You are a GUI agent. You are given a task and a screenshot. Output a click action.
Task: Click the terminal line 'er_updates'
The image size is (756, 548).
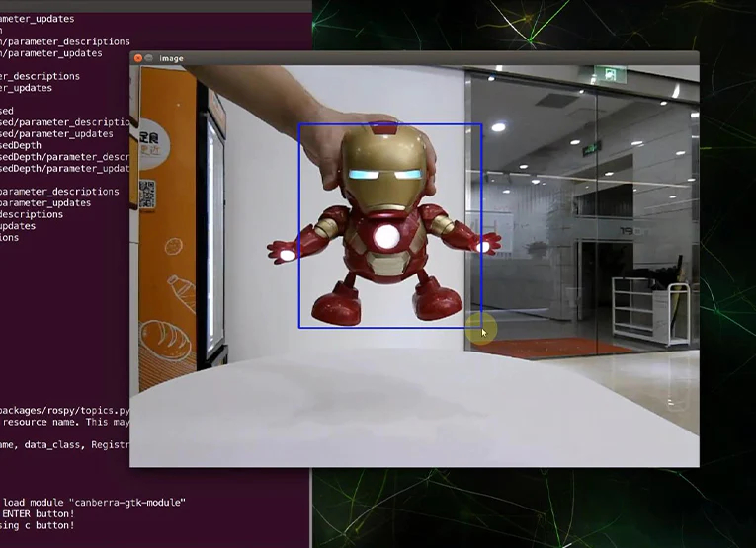pos(26,88)
